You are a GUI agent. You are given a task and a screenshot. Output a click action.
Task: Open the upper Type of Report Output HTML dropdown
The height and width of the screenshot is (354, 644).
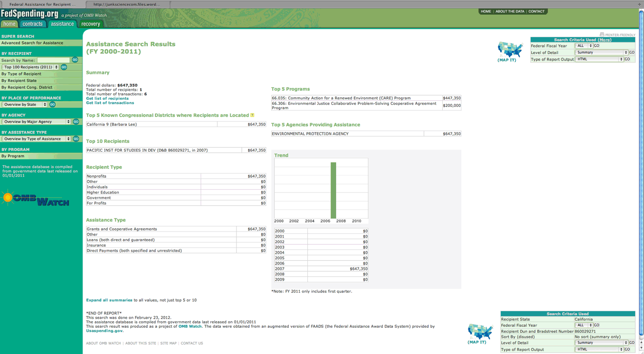coord(599,59)
